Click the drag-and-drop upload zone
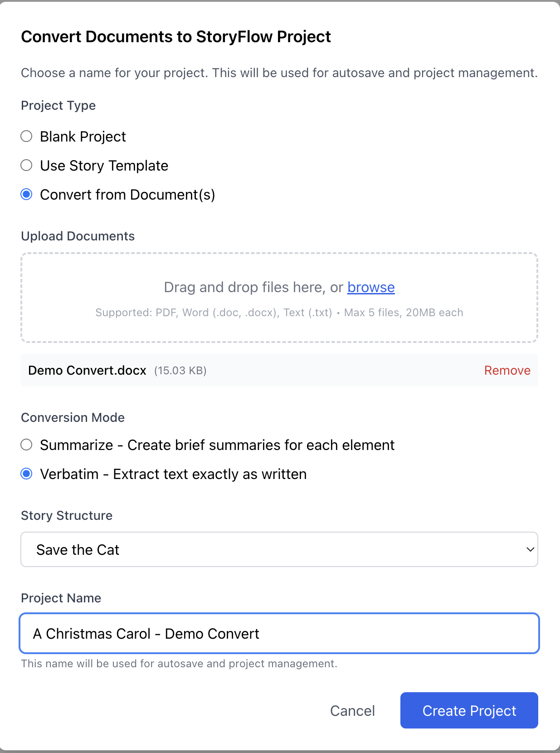The width and height of the screenshot is (560, 753). (x=279, y=297)
